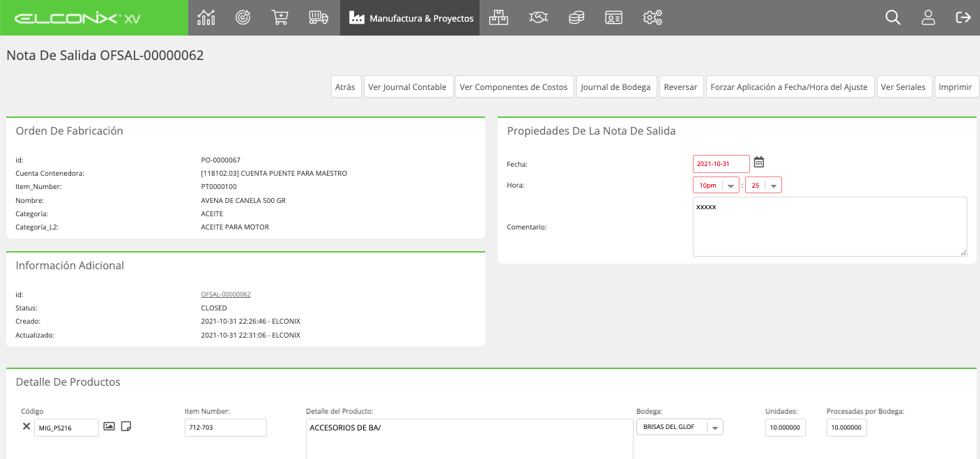
Task: Click the Detalle del Producto text area
Action: click(x=469, y=439)
